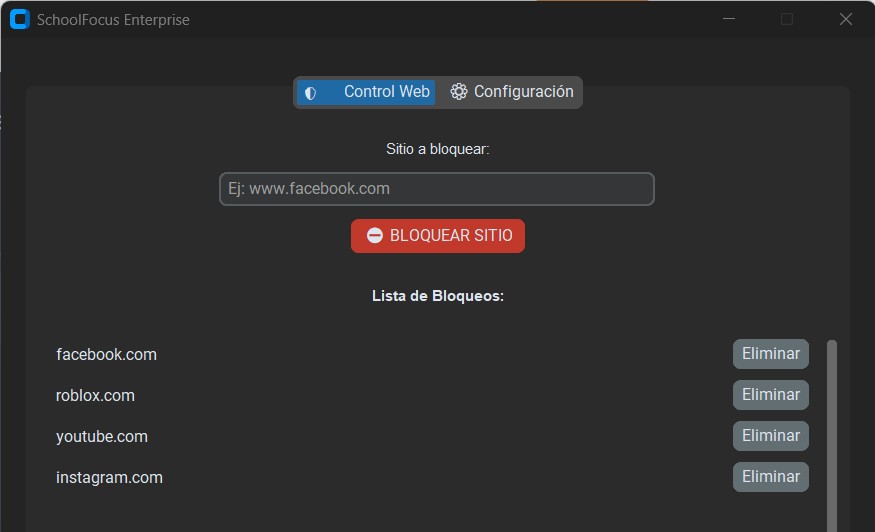Remove facebook.com with its Eliminar button
The width and height of the screenshot is (875, 532).
(x=771, y=354)
